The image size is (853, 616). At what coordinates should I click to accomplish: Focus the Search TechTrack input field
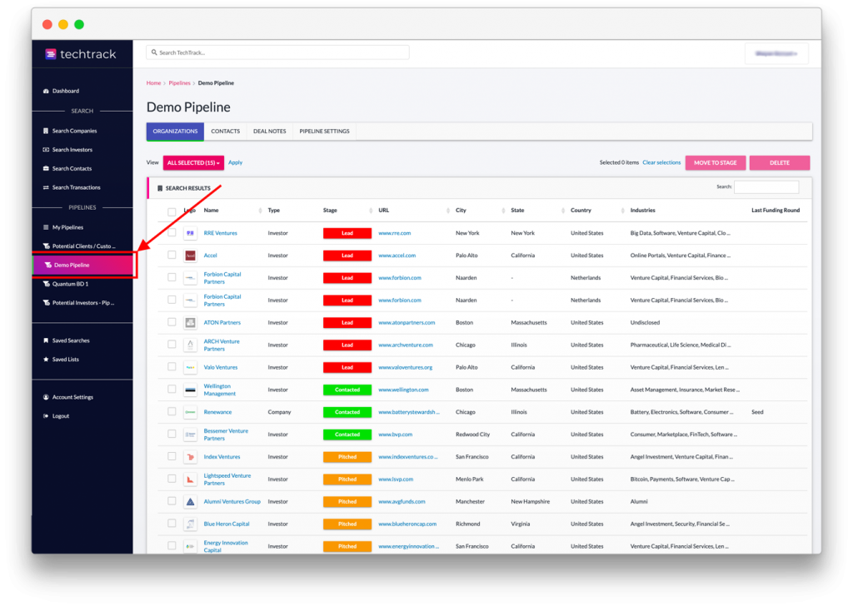point(277,52)
